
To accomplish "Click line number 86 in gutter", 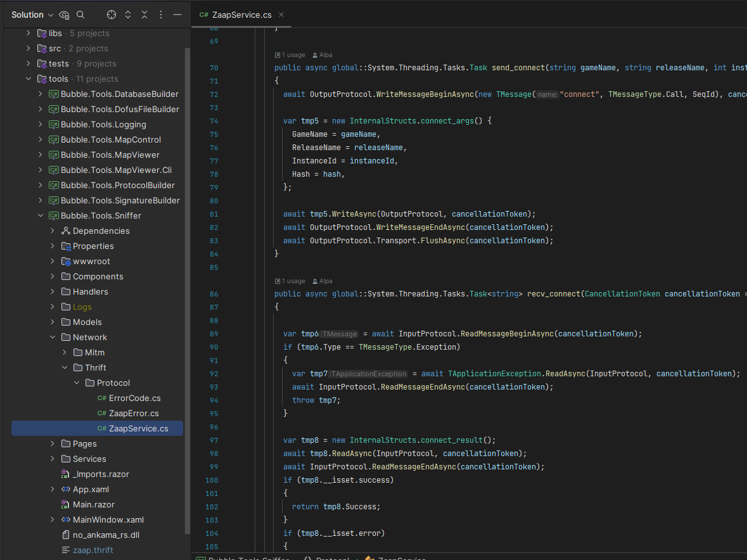I will point(214,295).
